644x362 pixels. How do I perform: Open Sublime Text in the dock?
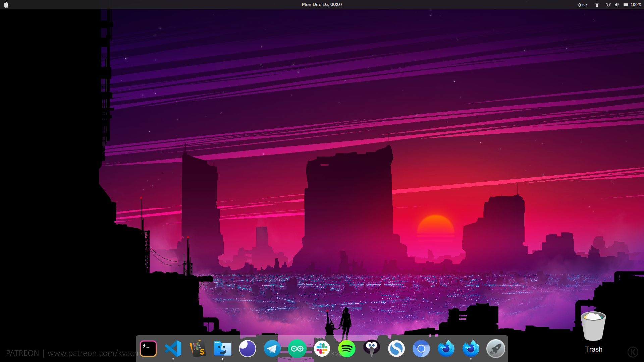[198, 349]
